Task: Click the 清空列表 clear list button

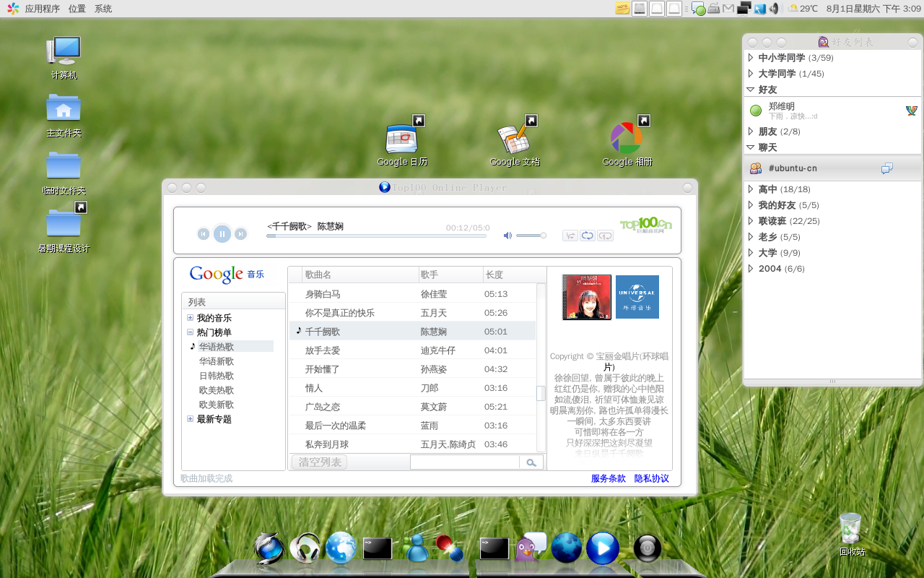Action: pos(319,462)
